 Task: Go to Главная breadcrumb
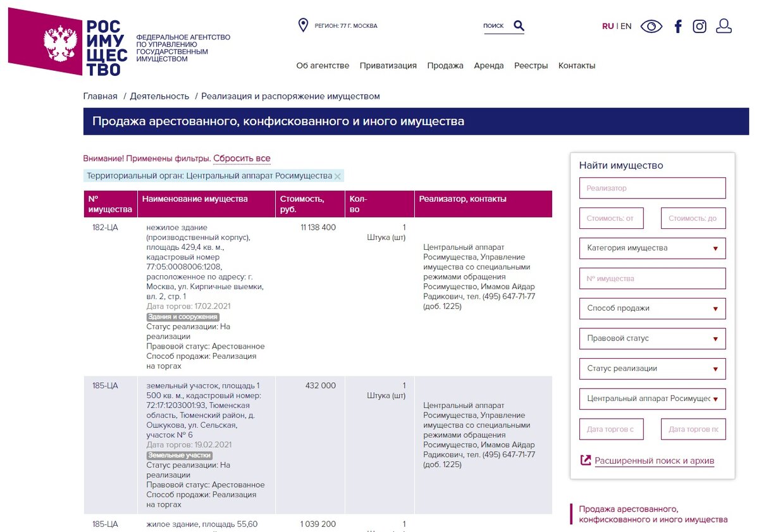101,96
